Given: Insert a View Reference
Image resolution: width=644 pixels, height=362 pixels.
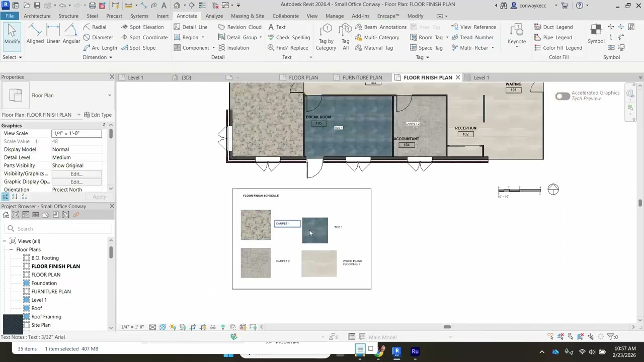Looking at the screenshot, I should (x=473, y=27).
